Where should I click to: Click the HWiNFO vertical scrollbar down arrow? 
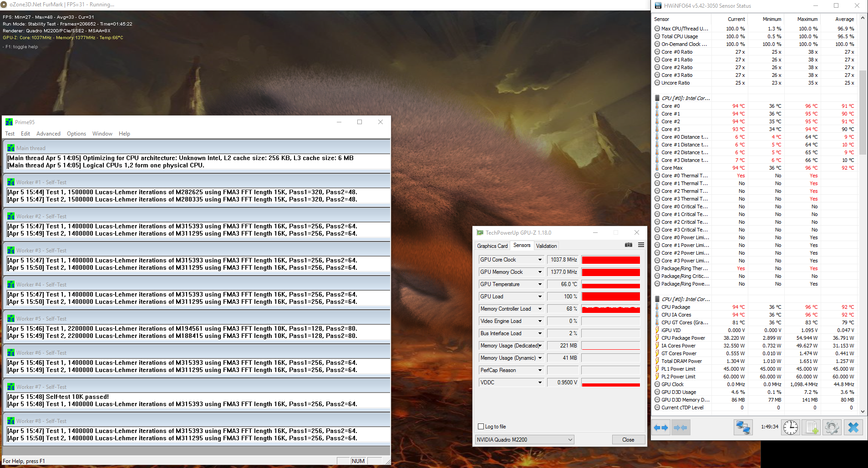point(863,411)
